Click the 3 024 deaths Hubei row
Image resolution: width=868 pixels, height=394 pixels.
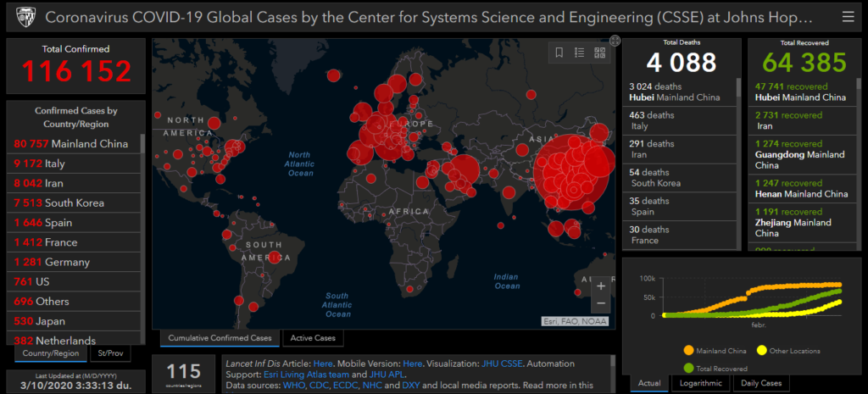[679, 92]
